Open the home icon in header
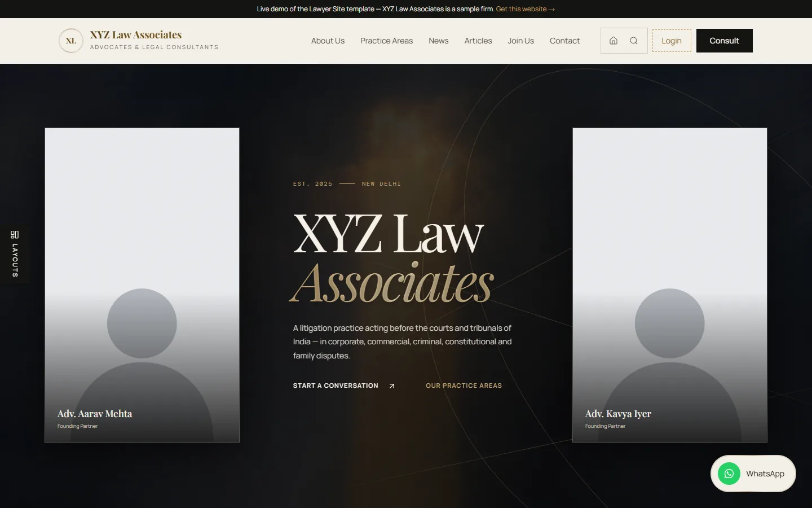Screen dimensions: 812x508 click(614, 41)
